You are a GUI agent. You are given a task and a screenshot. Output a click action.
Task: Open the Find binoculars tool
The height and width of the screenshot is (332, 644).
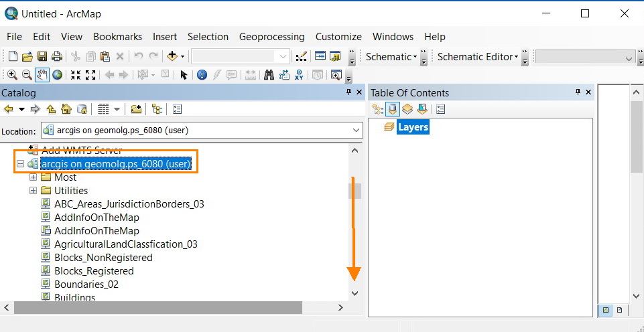pos(269,75)
